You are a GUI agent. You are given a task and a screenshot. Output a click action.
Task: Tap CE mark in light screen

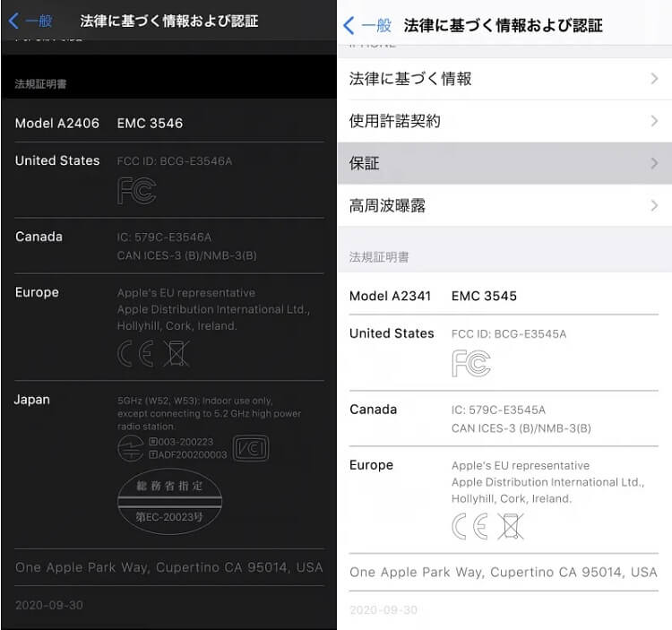(x=470, y=526)
